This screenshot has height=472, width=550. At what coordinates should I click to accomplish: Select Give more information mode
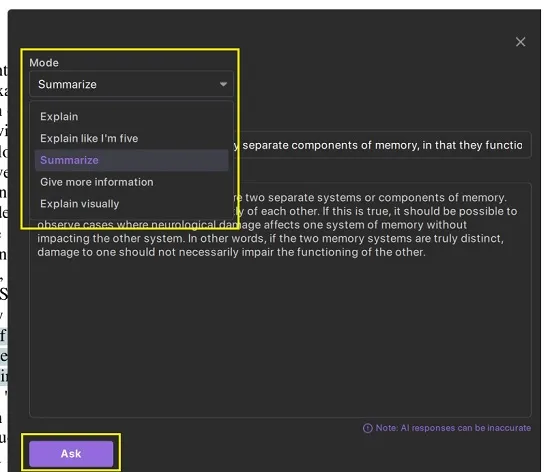pos(97,182)
